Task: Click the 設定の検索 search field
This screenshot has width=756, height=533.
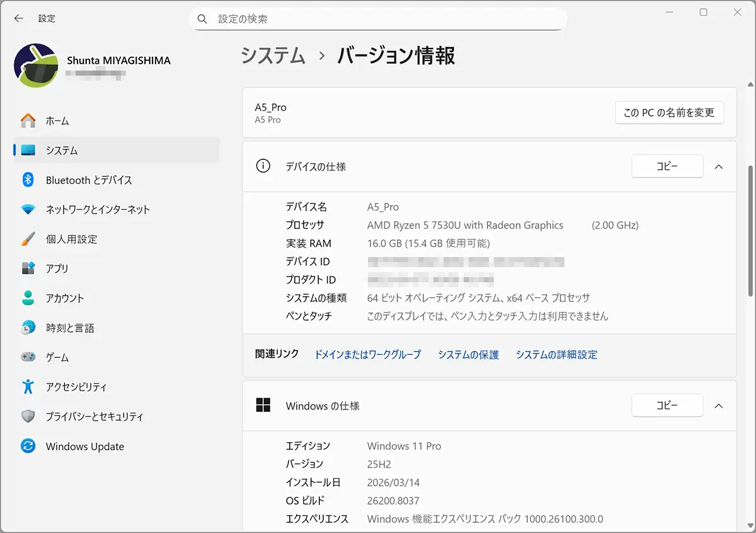Action: click(378, 19)
